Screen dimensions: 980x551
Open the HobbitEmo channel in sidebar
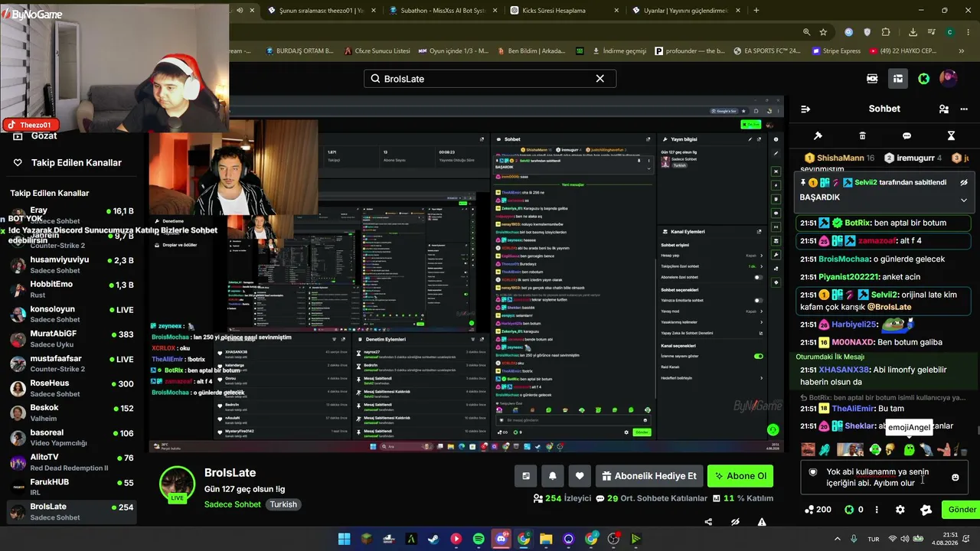tap(71, 289)
